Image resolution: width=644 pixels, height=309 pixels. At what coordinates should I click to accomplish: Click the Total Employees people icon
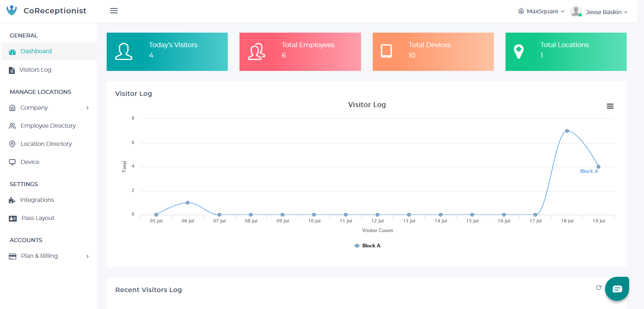click(x=256, y=52)
